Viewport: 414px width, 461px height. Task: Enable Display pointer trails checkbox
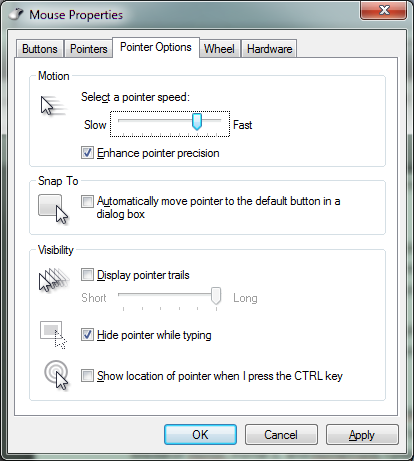(x=87, y=275)
